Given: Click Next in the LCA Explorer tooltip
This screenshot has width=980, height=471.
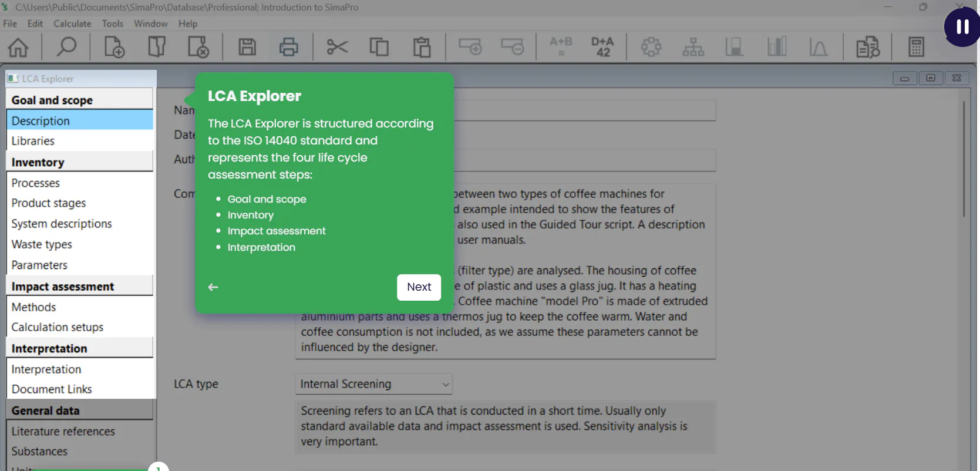Looking at the screenshot, I should pyautogui.click(x=419, y=287).
